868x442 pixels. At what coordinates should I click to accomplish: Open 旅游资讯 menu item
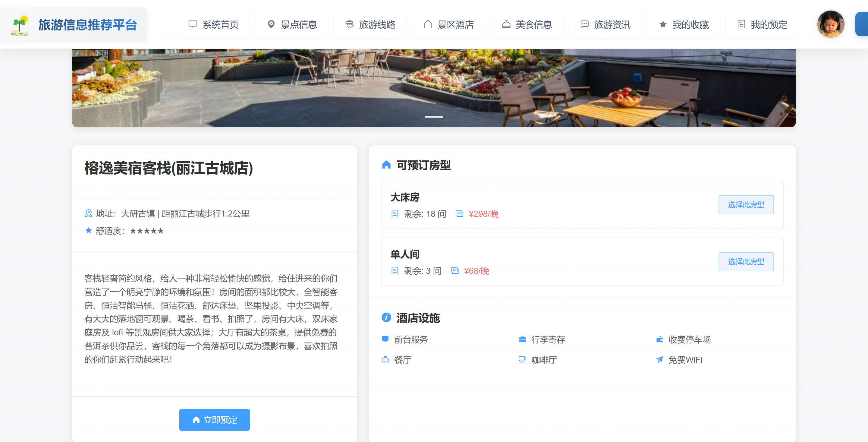click(605, 25)
